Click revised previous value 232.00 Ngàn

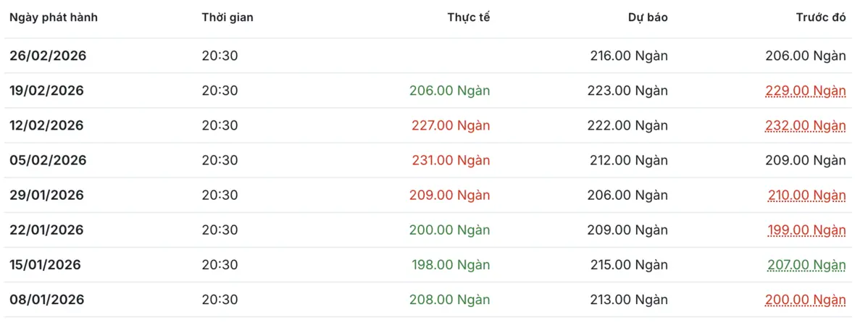(806, 125)
